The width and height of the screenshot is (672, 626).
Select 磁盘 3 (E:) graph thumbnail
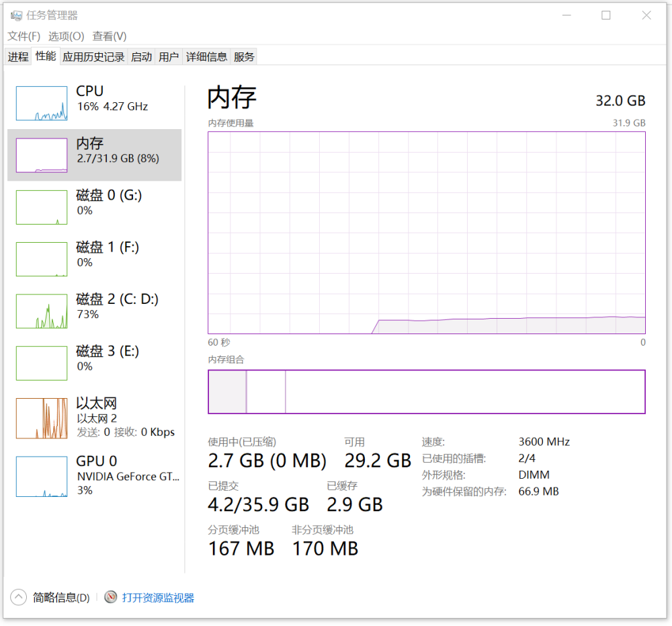pos(42,363)
